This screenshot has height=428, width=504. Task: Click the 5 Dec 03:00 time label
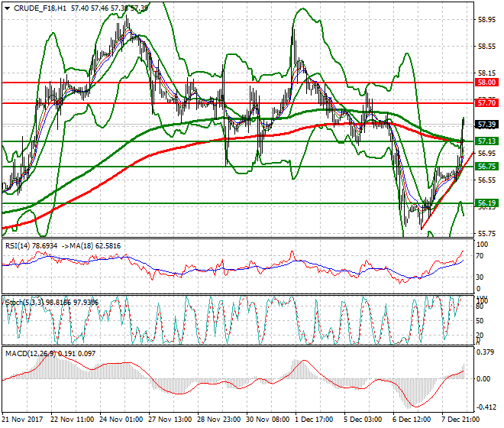tap(363, 420)
